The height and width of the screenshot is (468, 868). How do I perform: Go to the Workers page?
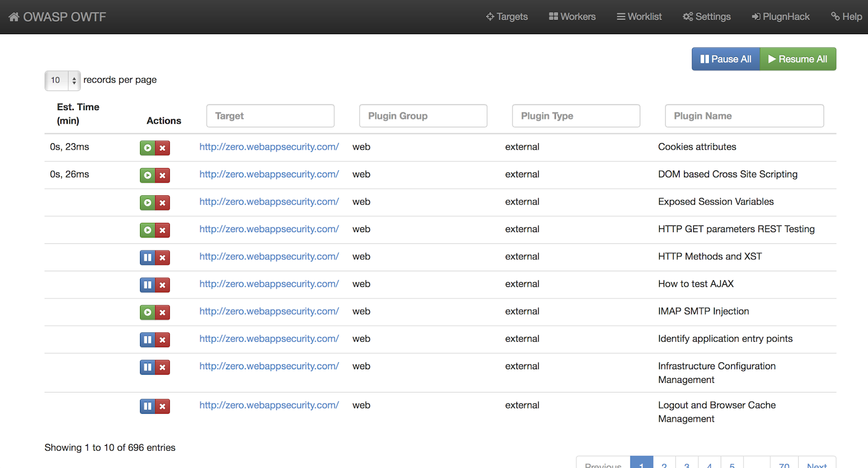[x=572, y=17]
